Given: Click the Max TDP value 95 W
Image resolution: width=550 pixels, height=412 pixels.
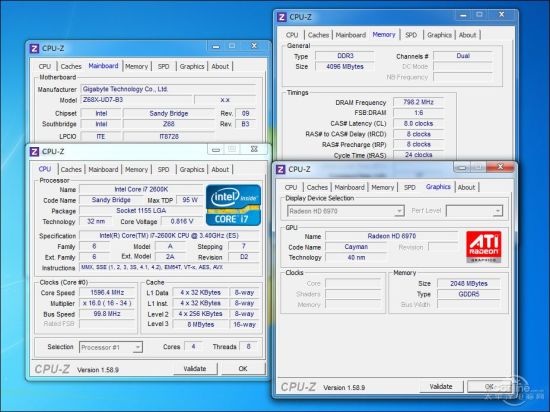Looking at the screenshot, I should [190, 200].
